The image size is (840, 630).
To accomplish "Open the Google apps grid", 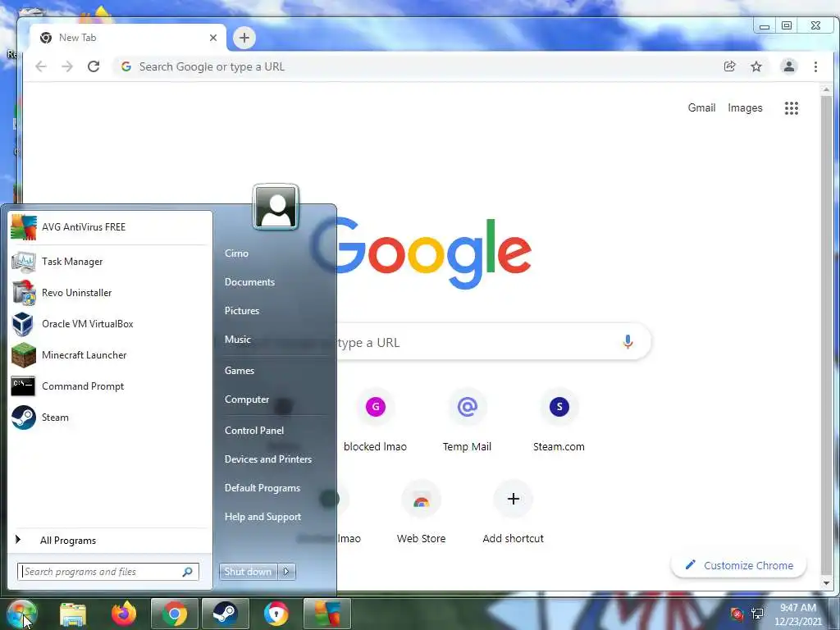I will click(792, 108).
